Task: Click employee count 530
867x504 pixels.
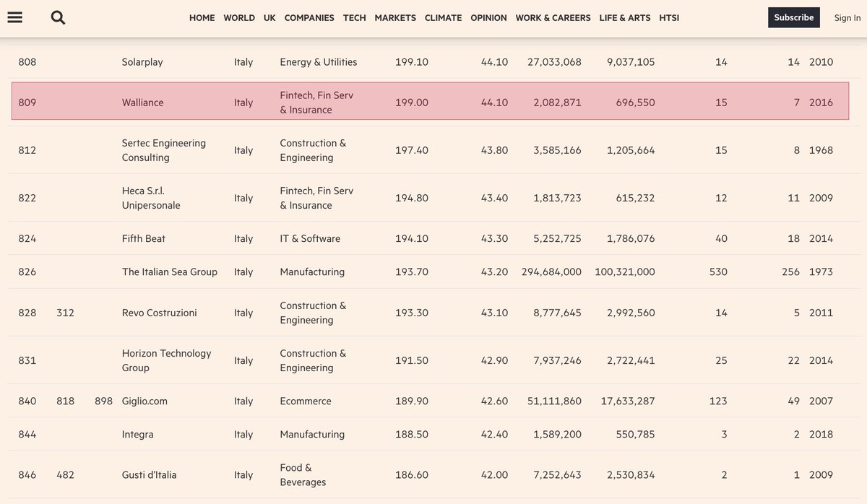Action: pyautogui.click(x=718, y=271)
